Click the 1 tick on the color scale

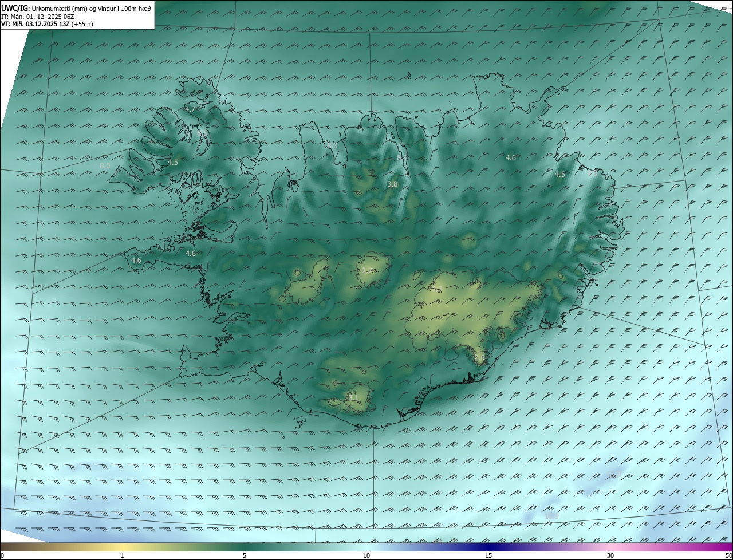tap(123, 555)
